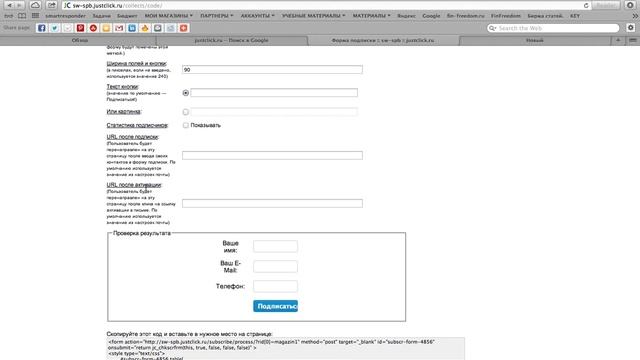Share page on LinkedIn icon
This screenshot has width=640, height=360.
132,28
